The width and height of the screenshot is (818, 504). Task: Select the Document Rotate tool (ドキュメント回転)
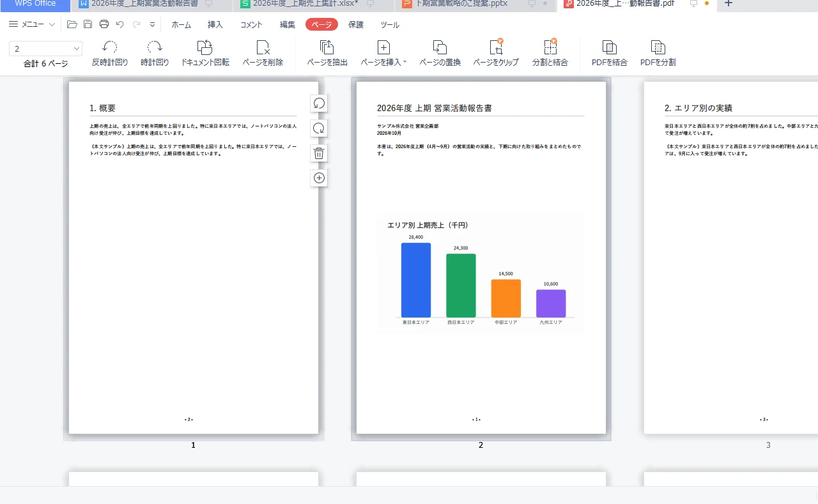pos(204,47)
